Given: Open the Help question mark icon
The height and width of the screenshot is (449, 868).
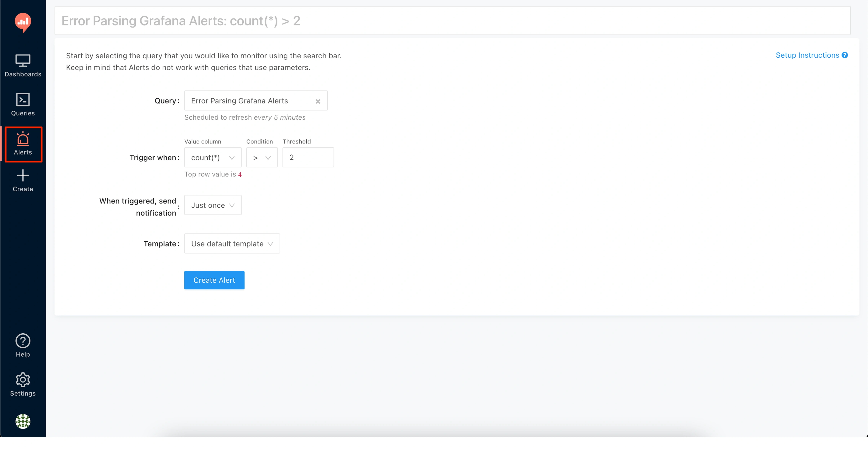Looking at the screenshot, I should (23, 341).
